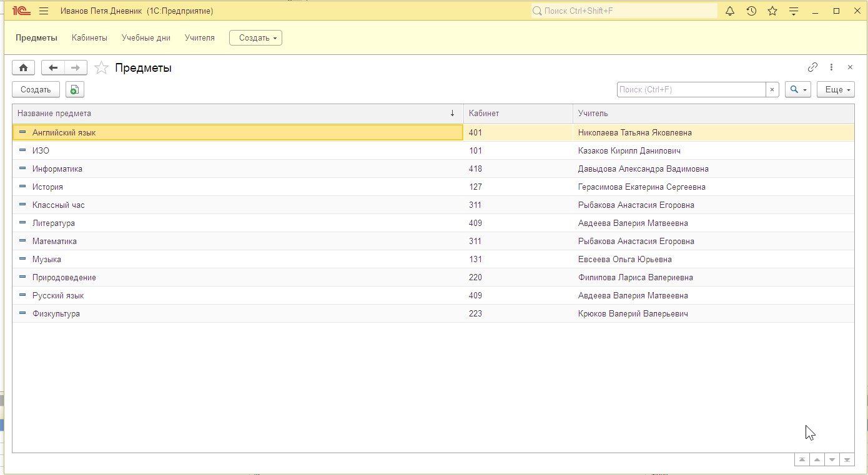868x475 pixels.
Task: Open the Создать dropdown in the section panel
Action: click(256, 38)
